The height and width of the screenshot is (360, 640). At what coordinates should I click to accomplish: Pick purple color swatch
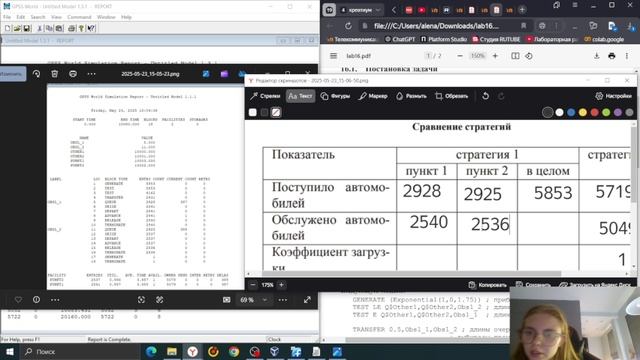(x=618, y=112)
